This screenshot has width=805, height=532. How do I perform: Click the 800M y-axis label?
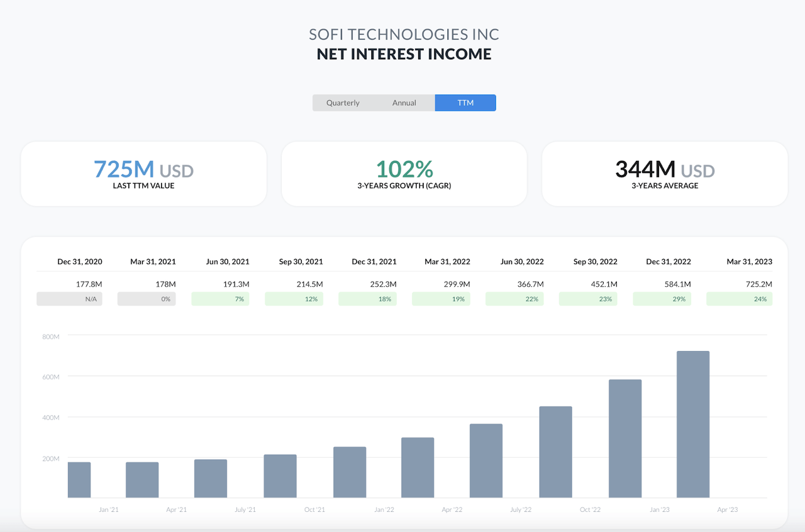coord(51,337)
